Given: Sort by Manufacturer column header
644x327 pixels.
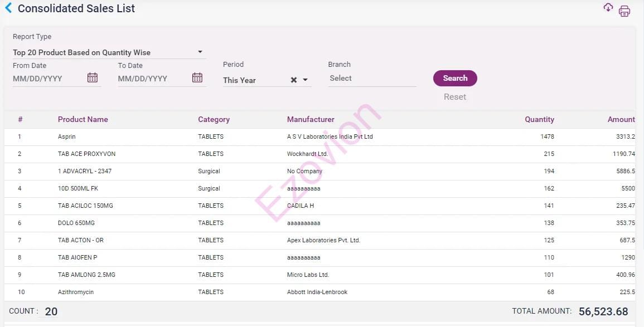Looking at the screenshot, I should click(x=311, y=119).
